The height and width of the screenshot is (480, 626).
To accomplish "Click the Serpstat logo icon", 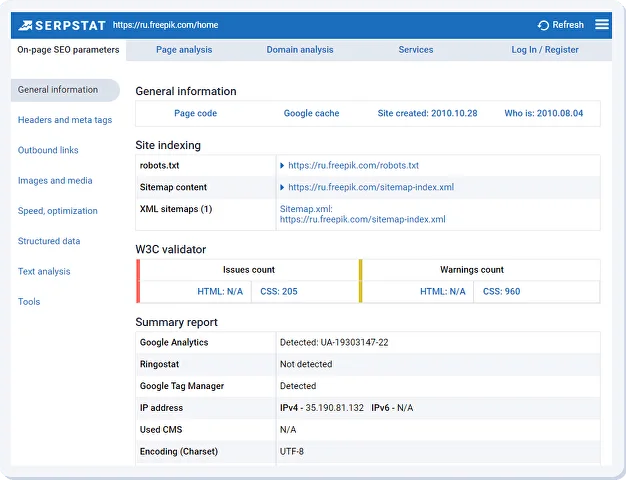I will pos(25,25).
